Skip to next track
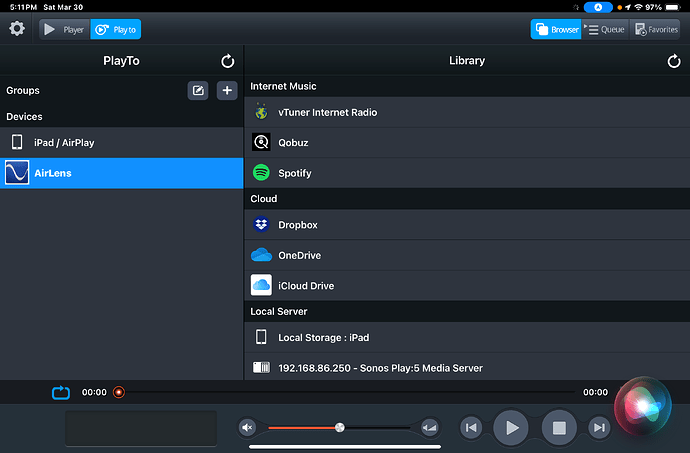This screenshot has width=690, height=453. pyautogui.click(x=599, y=427)
